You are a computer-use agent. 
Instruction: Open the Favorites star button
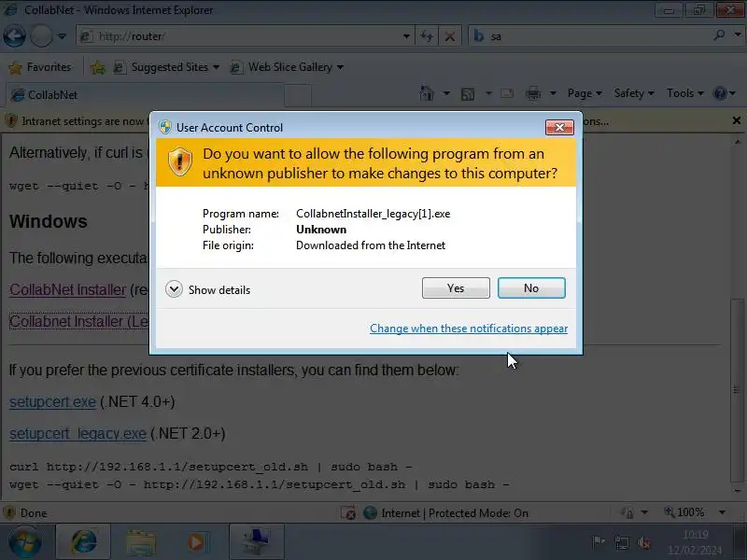(x=40, y=67)
